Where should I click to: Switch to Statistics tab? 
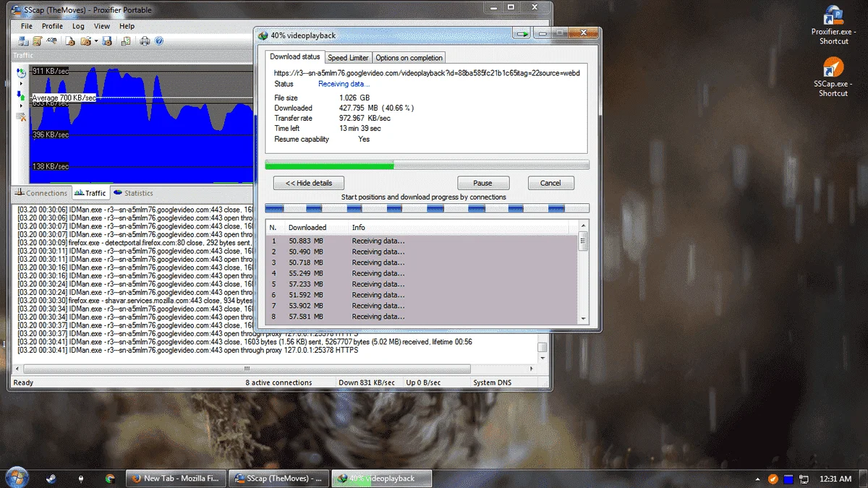(134, 193)
